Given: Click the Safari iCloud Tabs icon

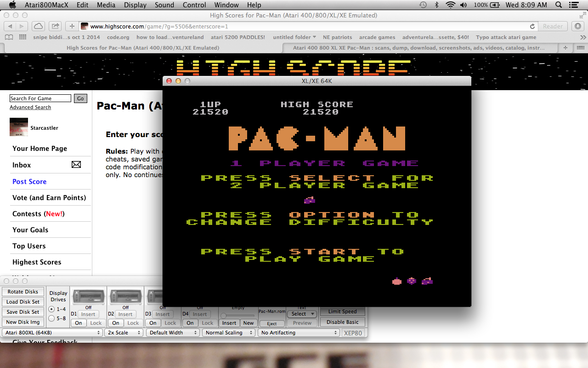Looking at the screenshot, I should pos(38,26).
